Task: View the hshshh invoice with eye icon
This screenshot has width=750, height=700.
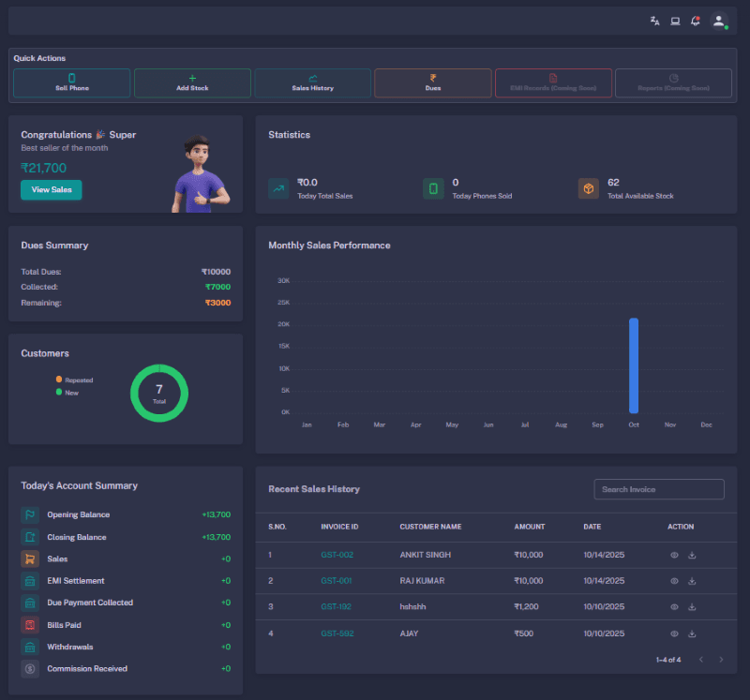Action: 673,607
